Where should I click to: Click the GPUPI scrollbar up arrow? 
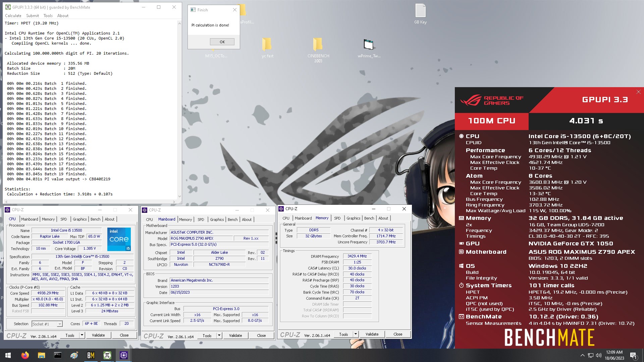click(179, 23)
